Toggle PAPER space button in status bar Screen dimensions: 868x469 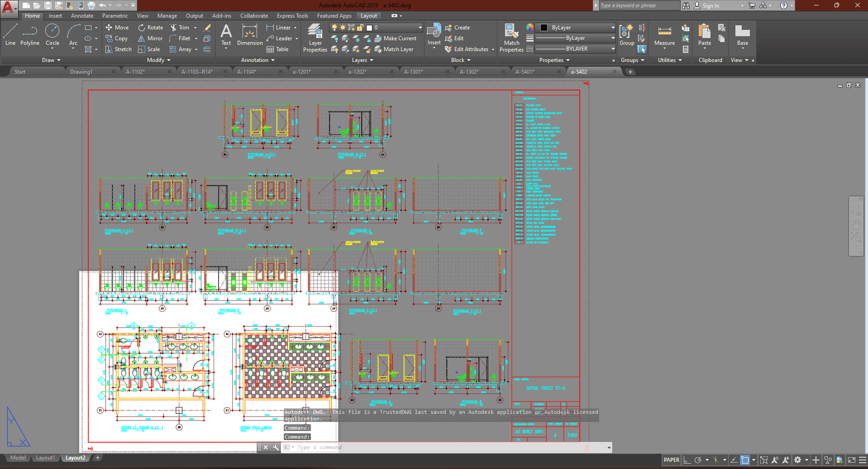(671, 460)
